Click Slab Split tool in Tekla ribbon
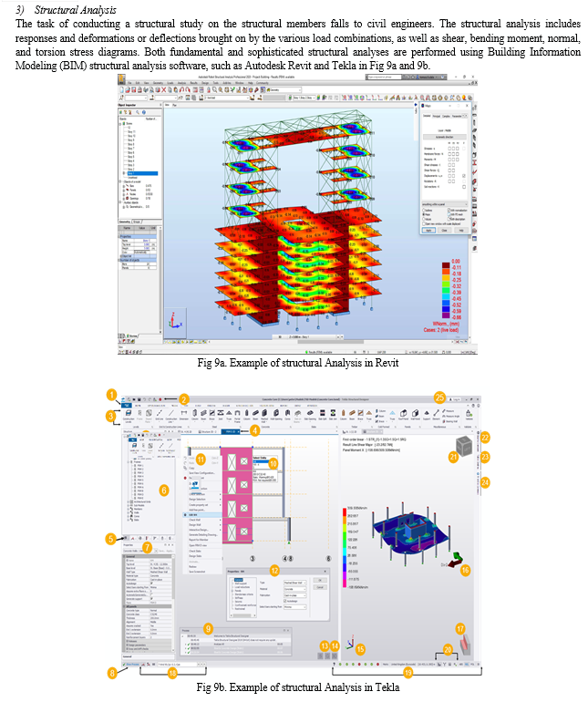 pos(323,416)
